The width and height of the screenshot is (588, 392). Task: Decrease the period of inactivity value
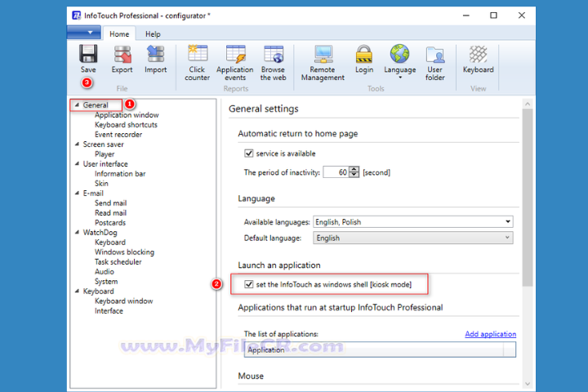pyautogui.click(x=354, y=176)
